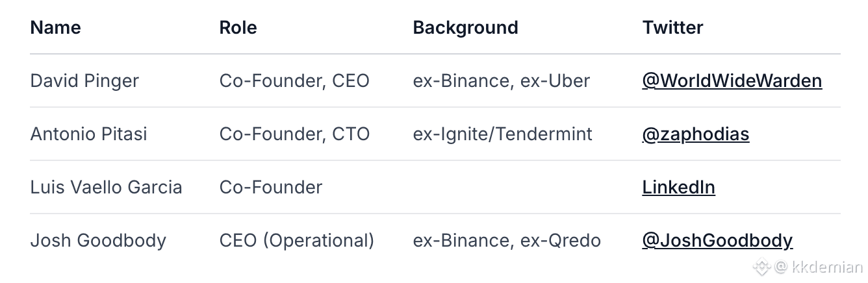Select the Luis Vaello Garcia name cell

pyautogui.click(x=106, y=188)
